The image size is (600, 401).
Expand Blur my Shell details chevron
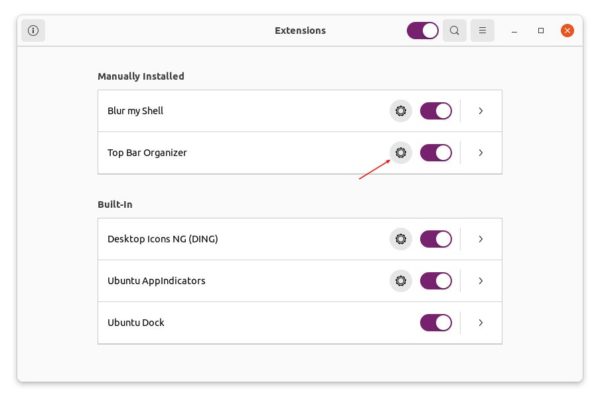pos(481,111)
